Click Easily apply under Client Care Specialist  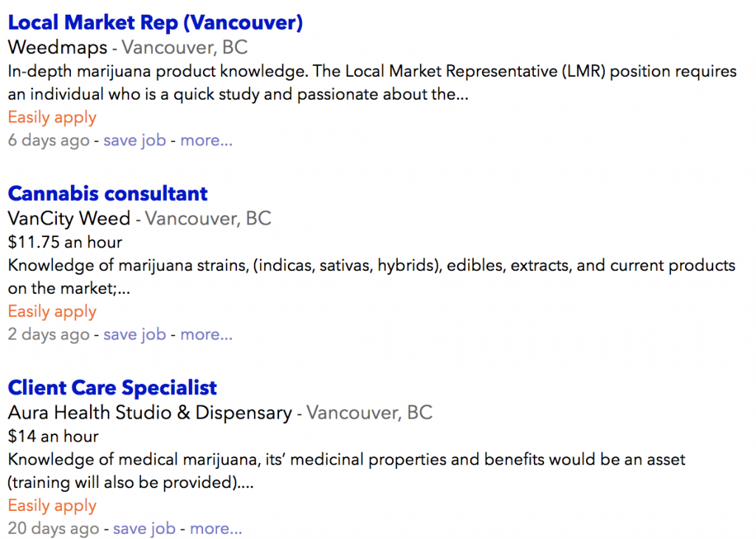click(52, 506)
